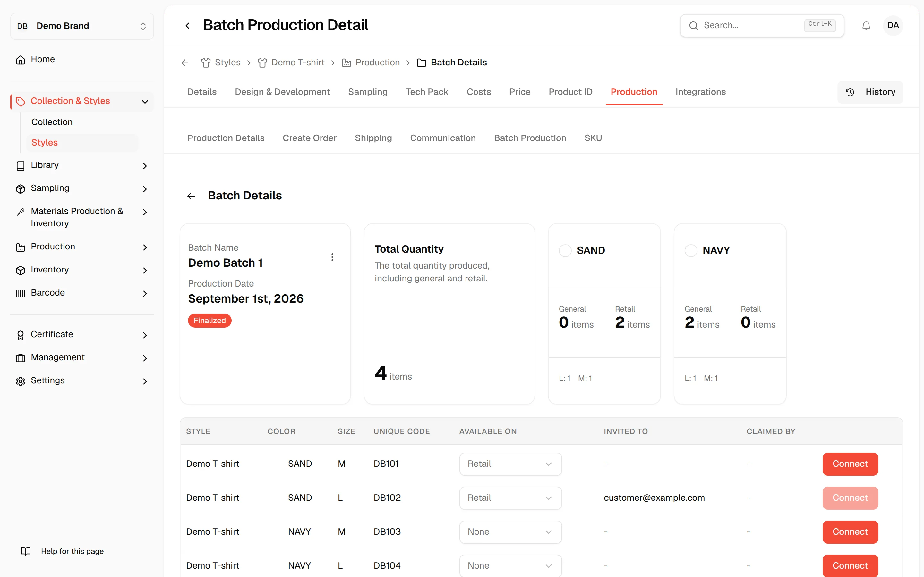Open the Batch Production sub-tab

click(x=530, y=138)
